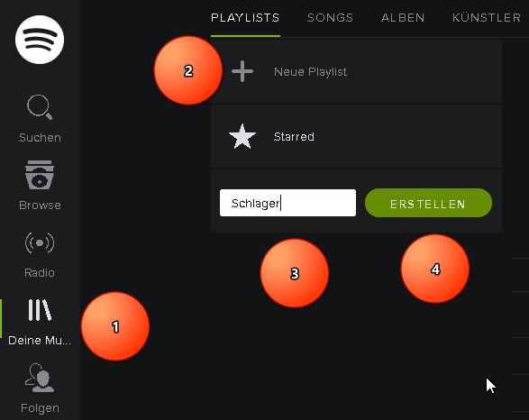
Task: Click the red marker numbered 4
Action: pos(435,269)
